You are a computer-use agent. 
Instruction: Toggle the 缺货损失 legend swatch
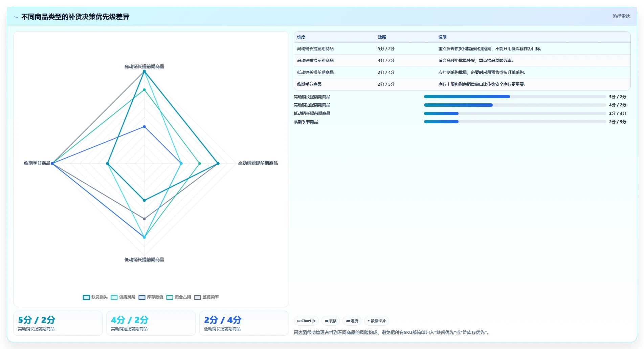86,297
